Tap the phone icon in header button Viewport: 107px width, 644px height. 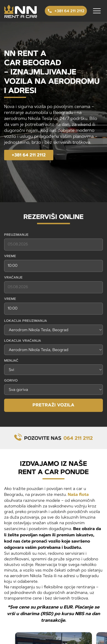point(50,11)
